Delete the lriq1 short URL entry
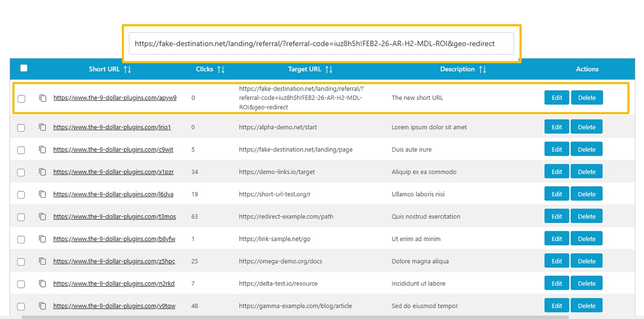644x319 pixels. coord(587,127)
